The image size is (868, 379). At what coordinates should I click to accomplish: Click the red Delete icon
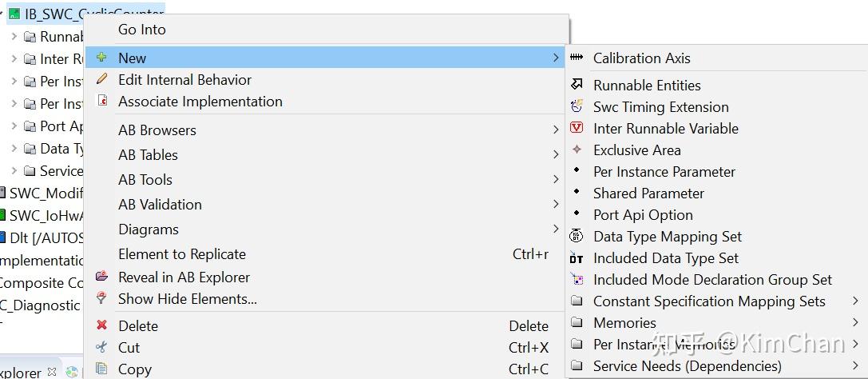[x=101, y=325]
